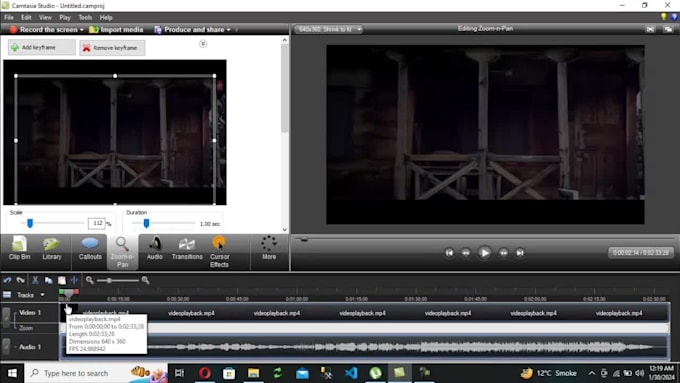Open File Explorer from taskbar
680x383 pixels.
pyautogui.click(x=253, y=373)
